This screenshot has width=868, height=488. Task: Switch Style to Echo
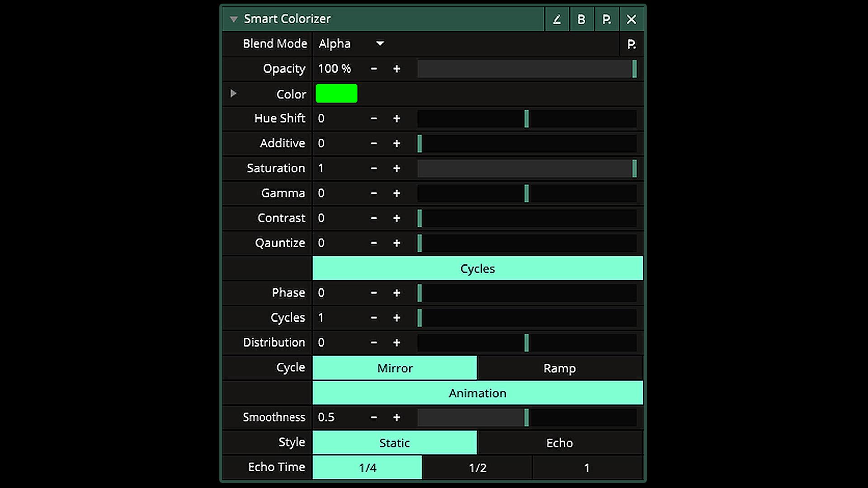click(559, 443)
